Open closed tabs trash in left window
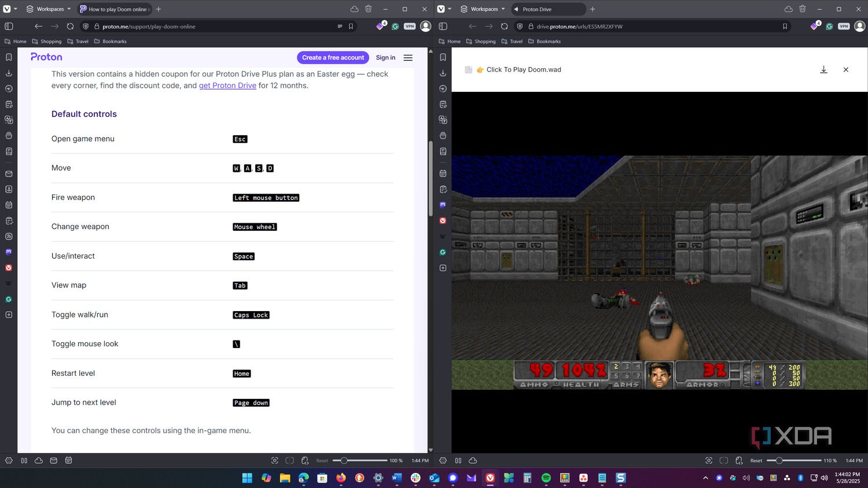The image size is (868, 488). (368, 9)
